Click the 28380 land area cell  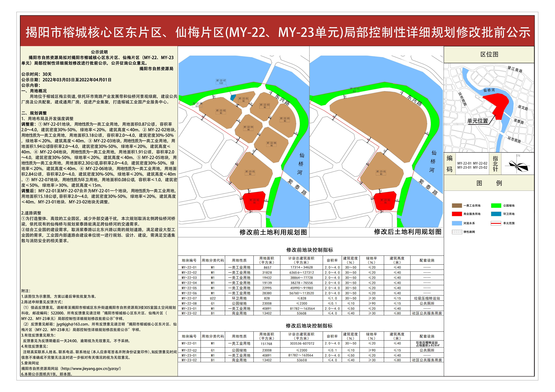coord(267,293)
